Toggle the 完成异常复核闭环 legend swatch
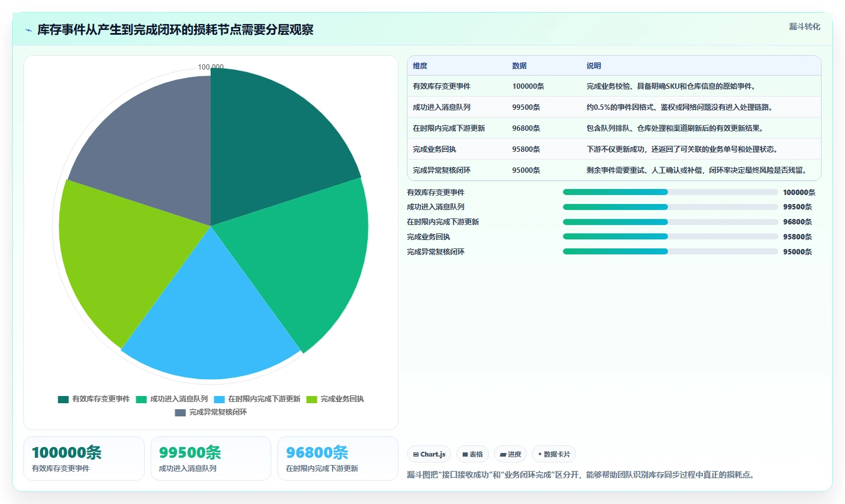 click(x=181, y=412)
